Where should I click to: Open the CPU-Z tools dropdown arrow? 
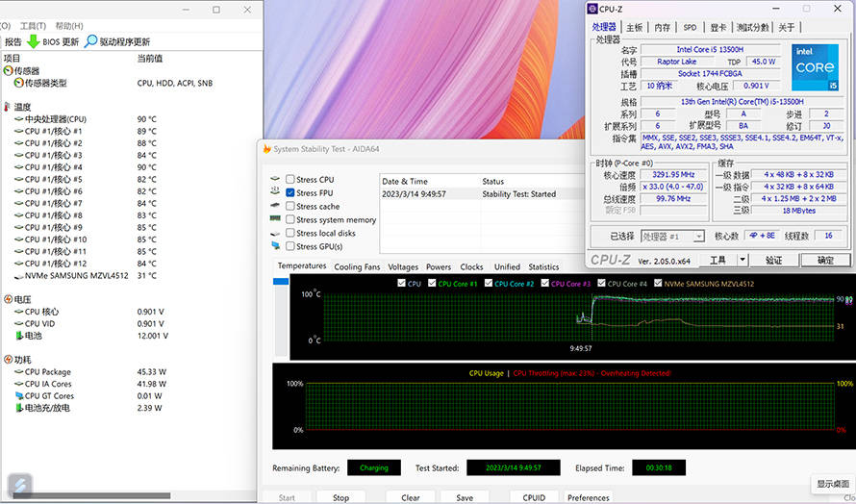coord(743,260)
